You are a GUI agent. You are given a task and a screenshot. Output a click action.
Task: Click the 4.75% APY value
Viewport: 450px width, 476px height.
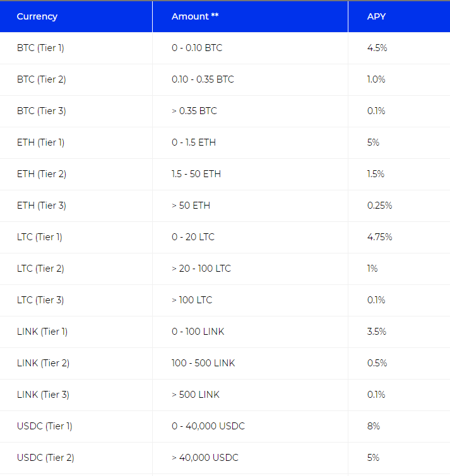click(379, 238)
